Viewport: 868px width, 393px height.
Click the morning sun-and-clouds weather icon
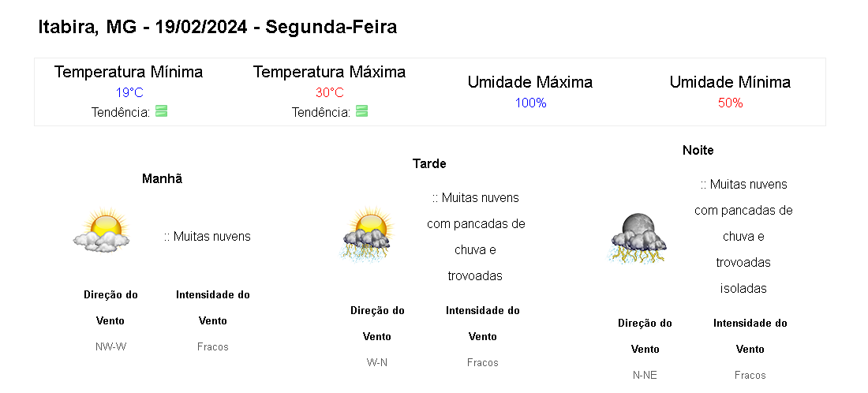[x=101, y=231]
